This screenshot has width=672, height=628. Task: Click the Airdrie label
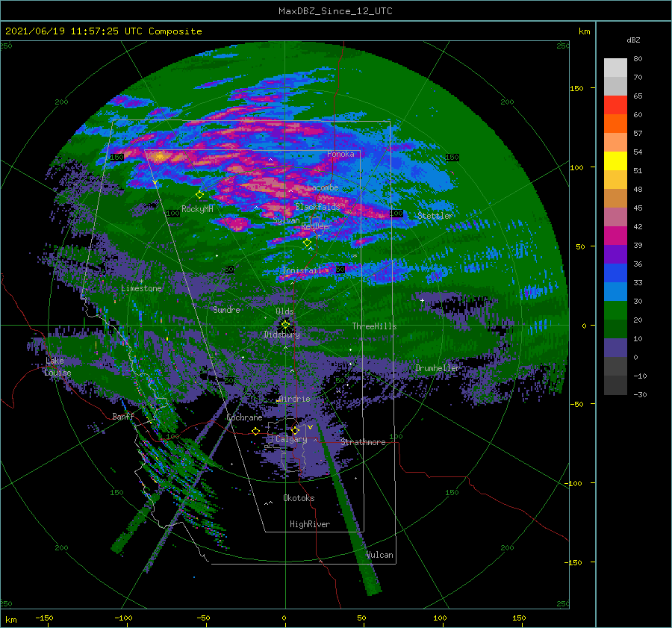(294, 399)
